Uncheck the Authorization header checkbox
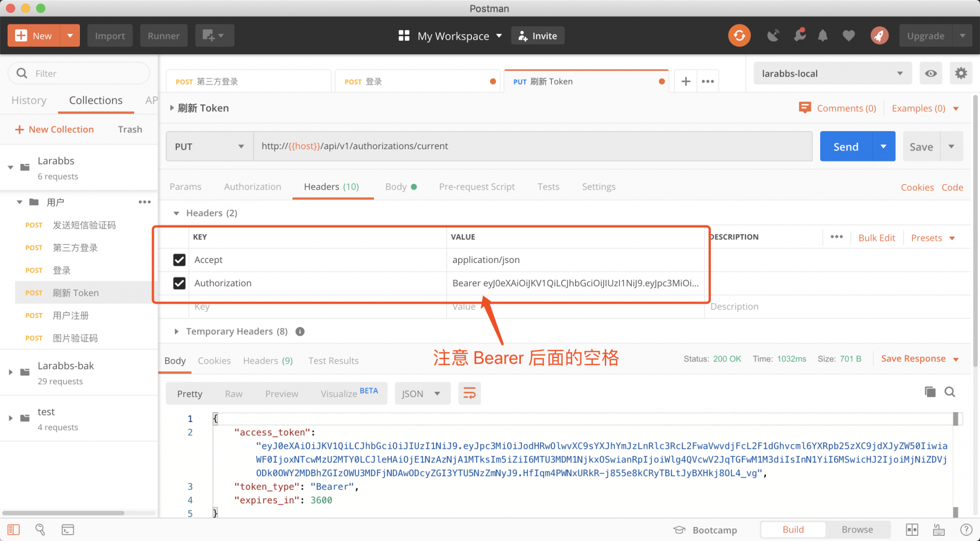 179,283
